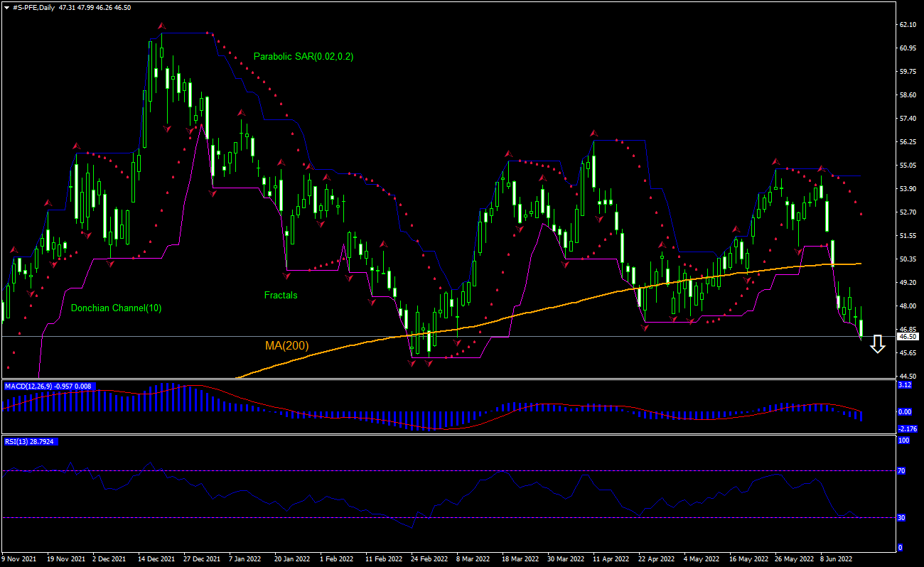Viewport: 924px width, 567px height.
Task: Click the triangle arrow beside #S-PFE,Daily title
Action: pyautogui.click(x=6, y=7)
